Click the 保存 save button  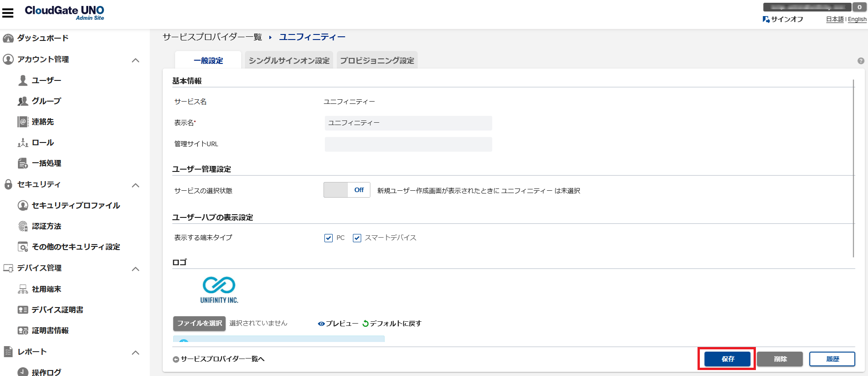pos(727,359)
